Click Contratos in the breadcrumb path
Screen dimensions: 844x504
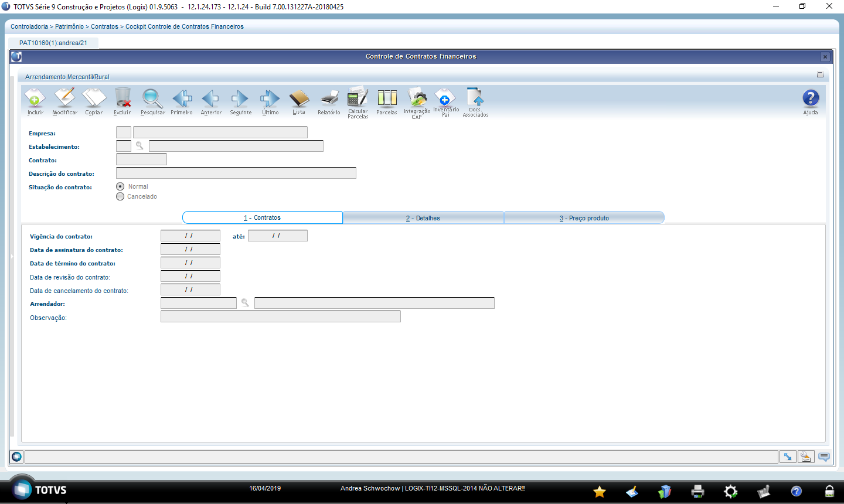pos(104,26)
